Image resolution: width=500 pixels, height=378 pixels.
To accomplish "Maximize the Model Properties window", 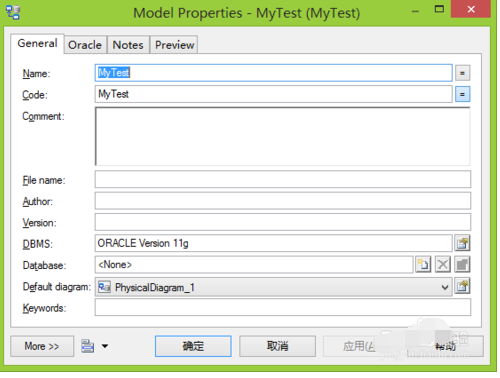I will pos(439,9).
